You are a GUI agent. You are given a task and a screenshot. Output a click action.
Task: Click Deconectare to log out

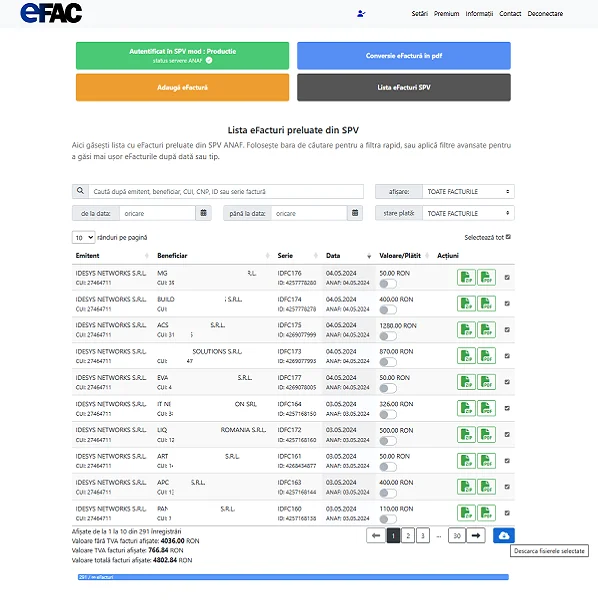coord(545,14)
